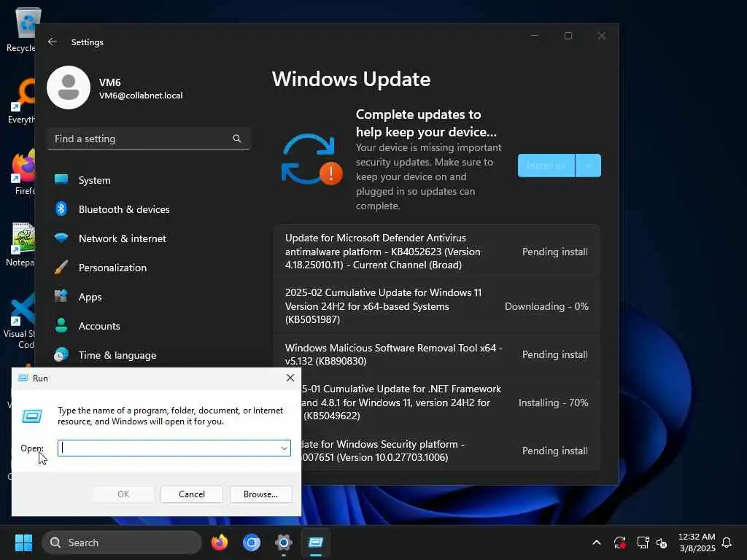
Task: Click the Run dialog title bar icon
Action: (x=23, y=378)
